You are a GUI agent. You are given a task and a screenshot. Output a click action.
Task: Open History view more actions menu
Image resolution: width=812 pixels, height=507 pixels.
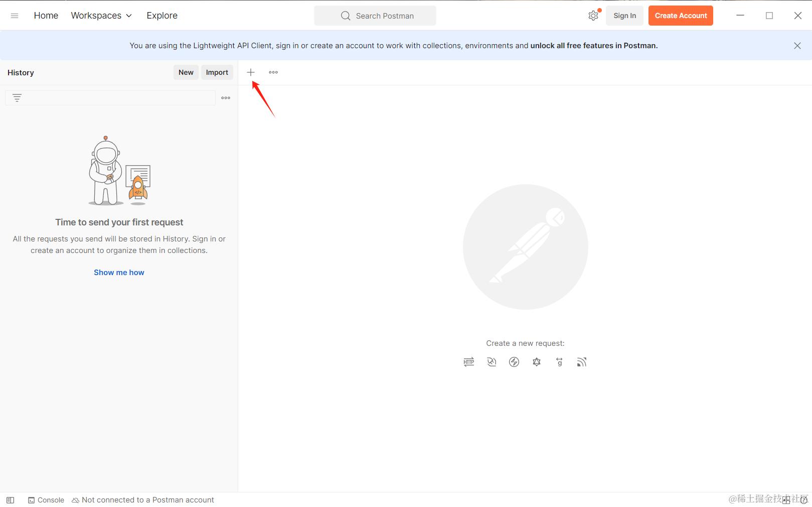pyautogui.click(x=226, y=98)
